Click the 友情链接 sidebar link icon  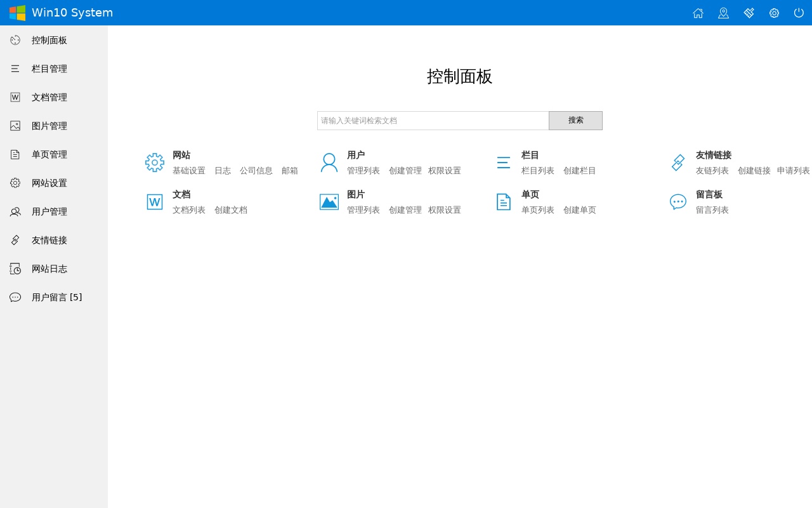point(15,240)
